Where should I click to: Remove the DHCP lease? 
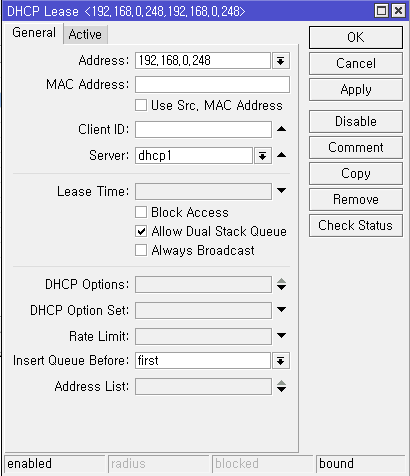(356, 199)
